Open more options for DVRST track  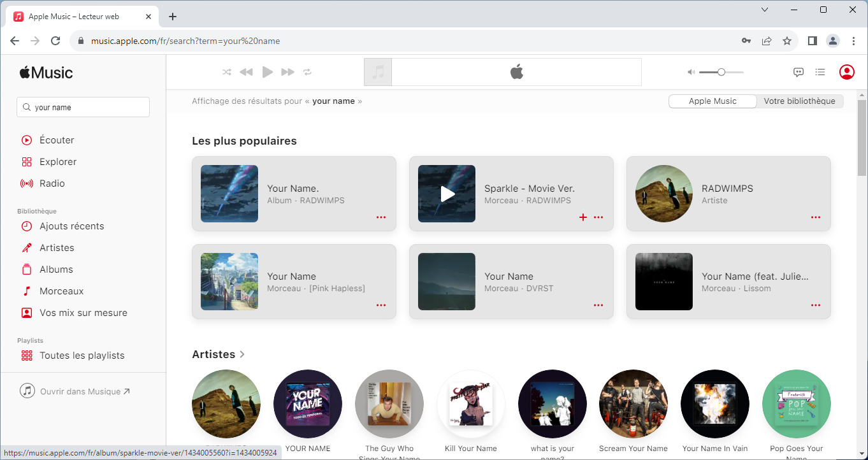point(598,305)
